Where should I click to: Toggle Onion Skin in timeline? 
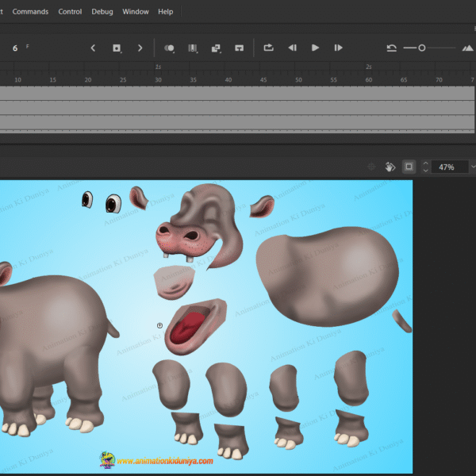click(x=169, y=48)
